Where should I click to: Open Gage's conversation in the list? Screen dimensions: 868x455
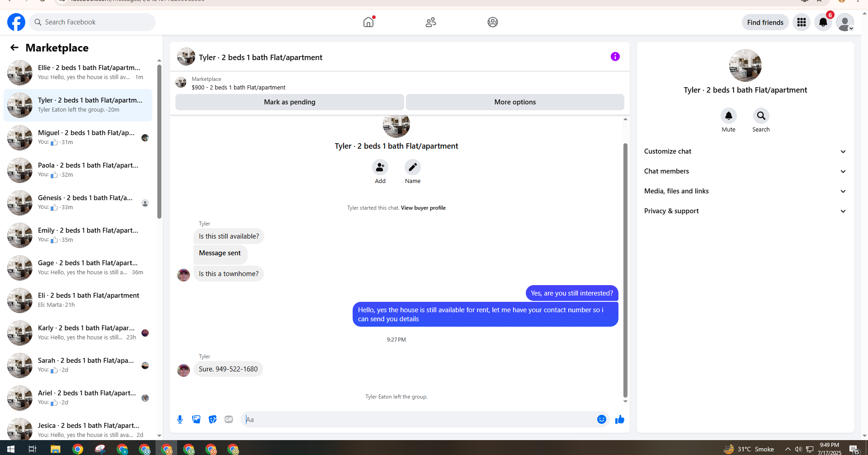coord(78,268)
